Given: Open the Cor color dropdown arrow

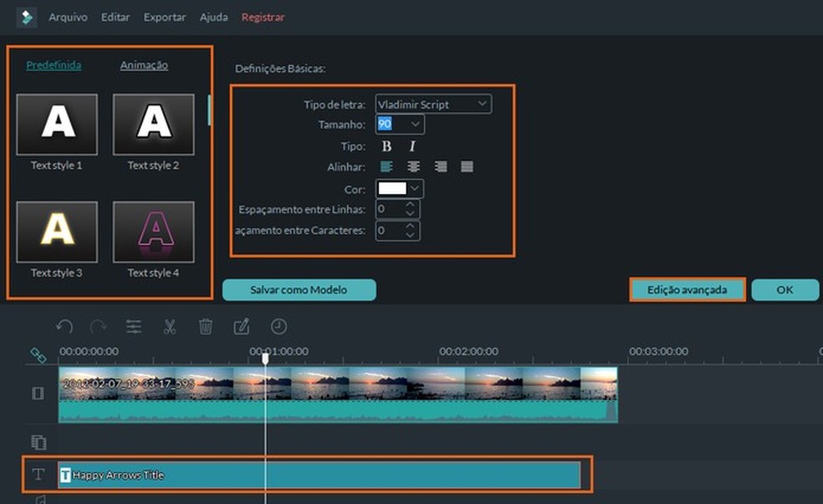Looking at the screenshot, I should coord(415,189).
